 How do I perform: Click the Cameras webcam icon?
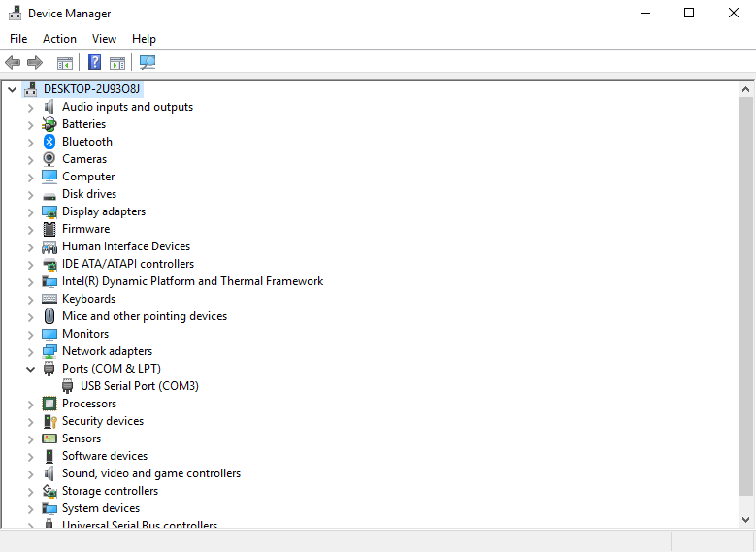point(49,158)
